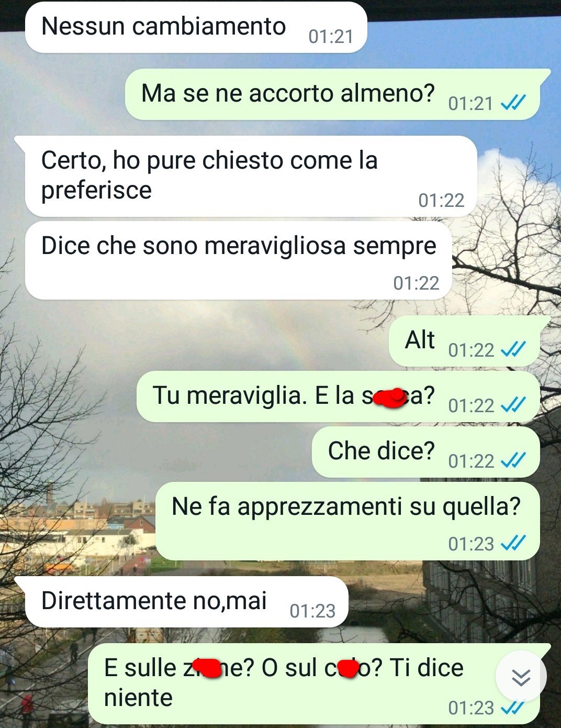
Task: Tap read ticks on last 'Ti dice niente' message
Action: point(513,708)
